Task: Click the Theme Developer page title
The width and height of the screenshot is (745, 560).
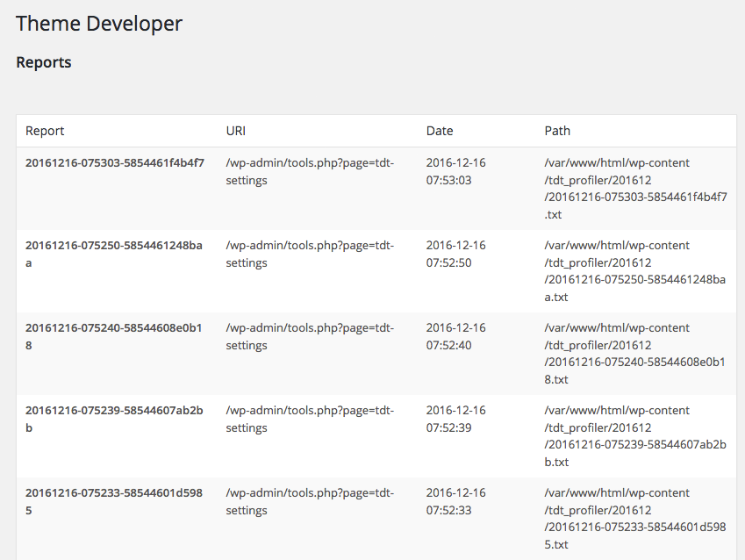Action: click(99, 24)
